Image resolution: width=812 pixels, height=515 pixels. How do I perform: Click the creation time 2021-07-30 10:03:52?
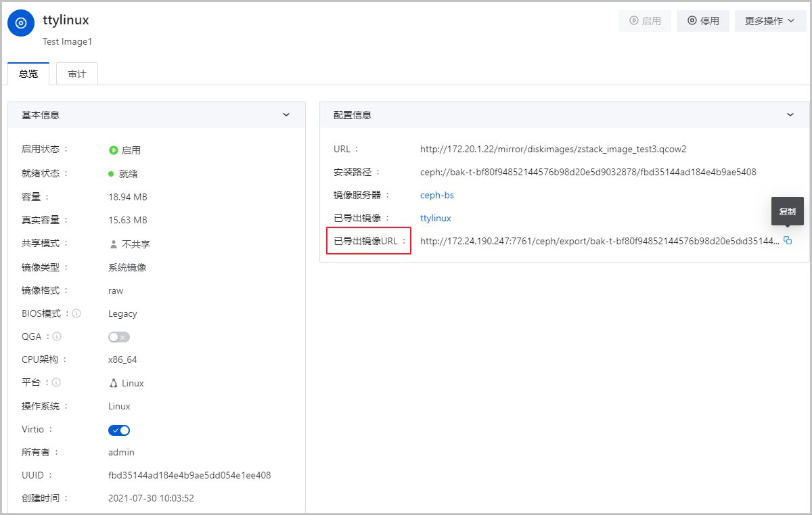[x=152, y=498]
